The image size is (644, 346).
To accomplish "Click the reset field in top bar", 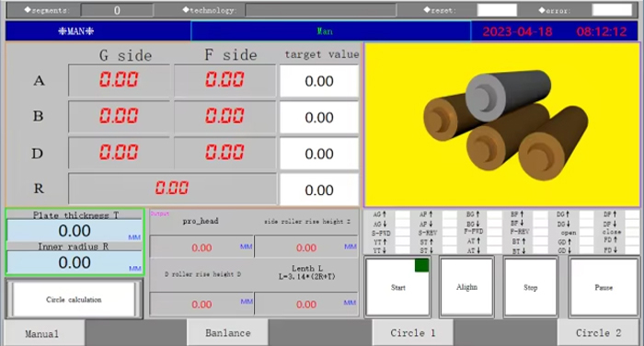I will (x=497, y=10).
